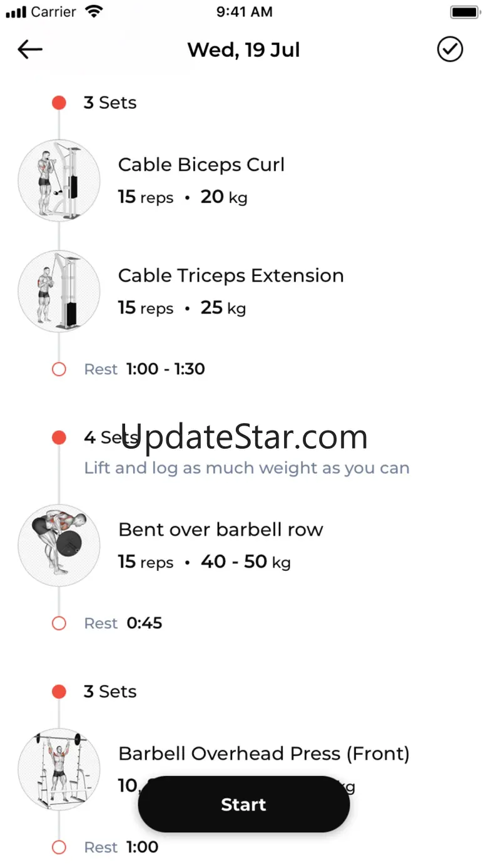
Task: Tap the red marker beside 4 Sets
Action: click(59, 437)
